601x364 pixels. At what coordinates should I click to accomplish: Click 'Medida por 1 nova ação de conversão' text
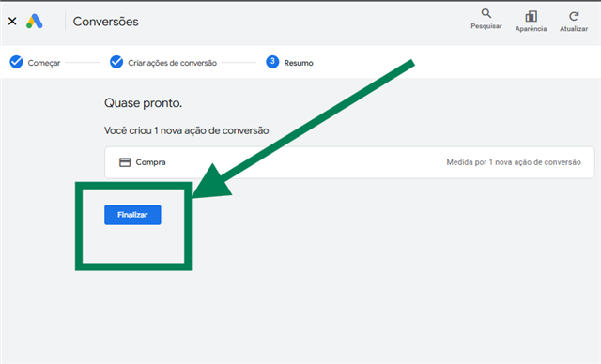click(514, 162)
